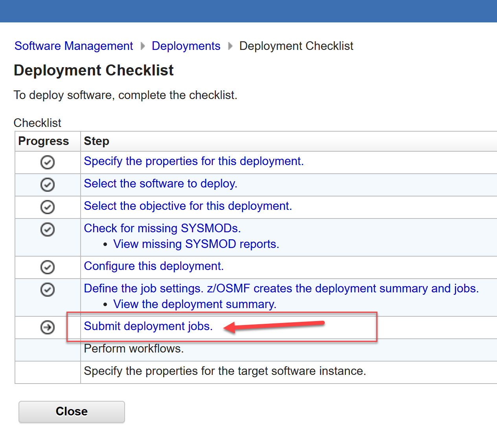Open the Select the software to deploy step

pos(160,184)
